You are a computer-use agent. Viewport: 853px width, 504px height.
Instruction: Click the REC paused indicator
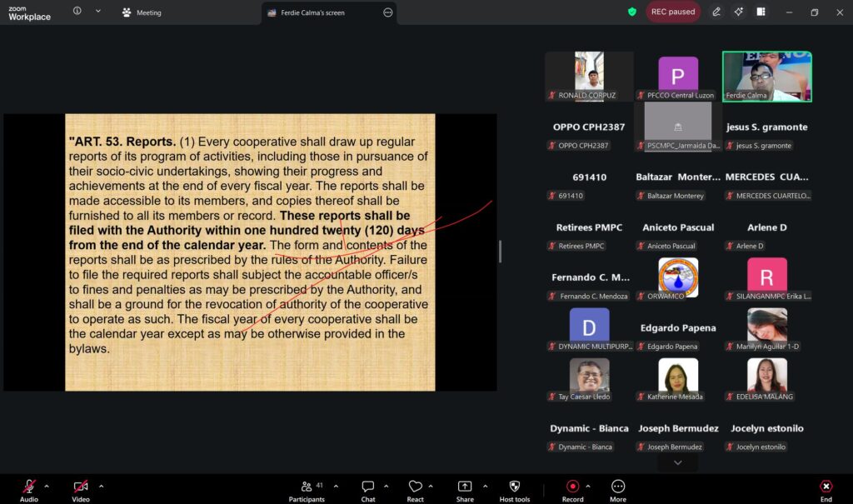(673, 12)
